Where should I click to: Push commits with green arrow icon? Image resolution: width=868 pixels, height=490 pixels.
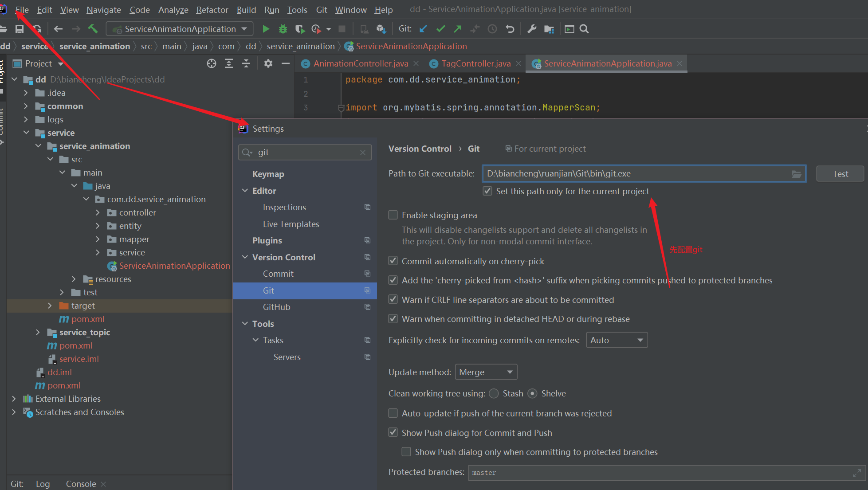458,29
